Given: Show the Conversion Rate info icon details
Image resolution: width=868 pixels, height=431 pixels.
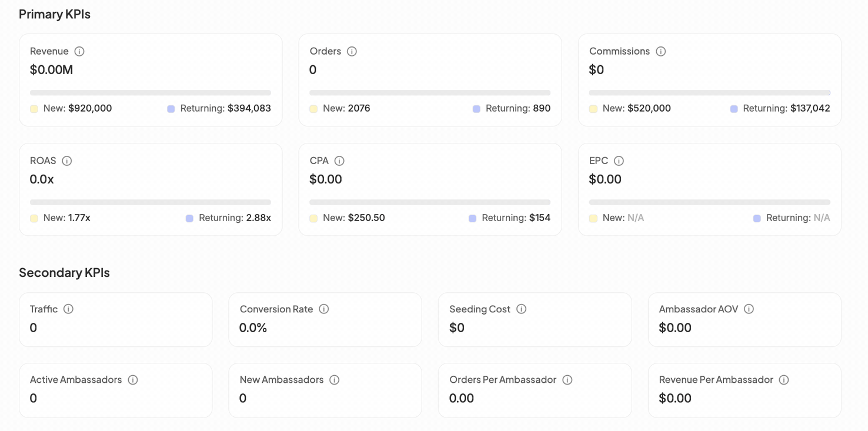Looking at the screenshot, I should pos(323,309).
